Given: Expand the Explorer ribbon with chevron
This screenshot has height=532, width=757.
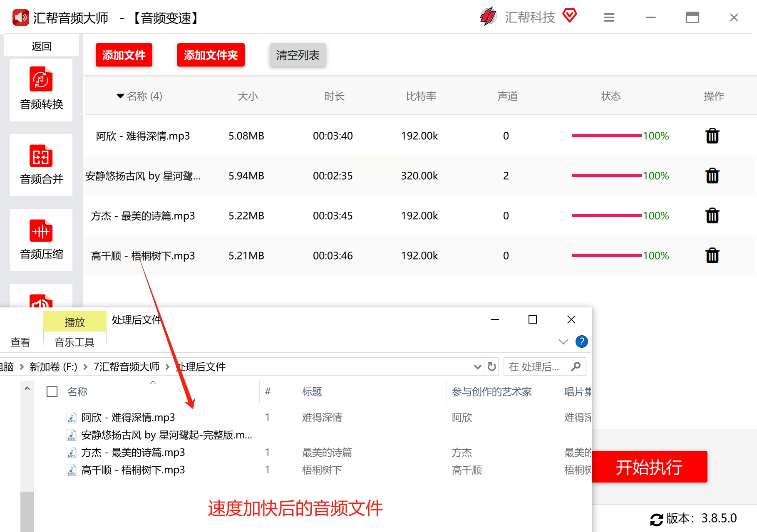Looking at the screenshot, I should pyautogui.click(x=563, y=341).
